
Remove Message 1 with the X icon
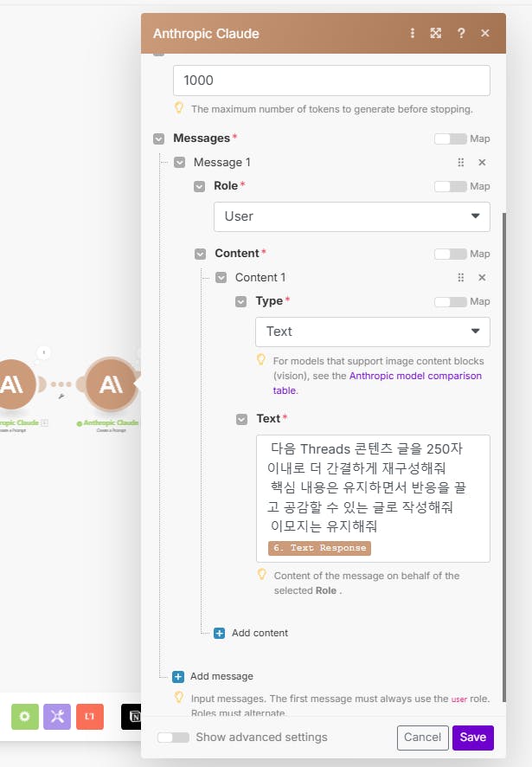click(x=482, y=163)
